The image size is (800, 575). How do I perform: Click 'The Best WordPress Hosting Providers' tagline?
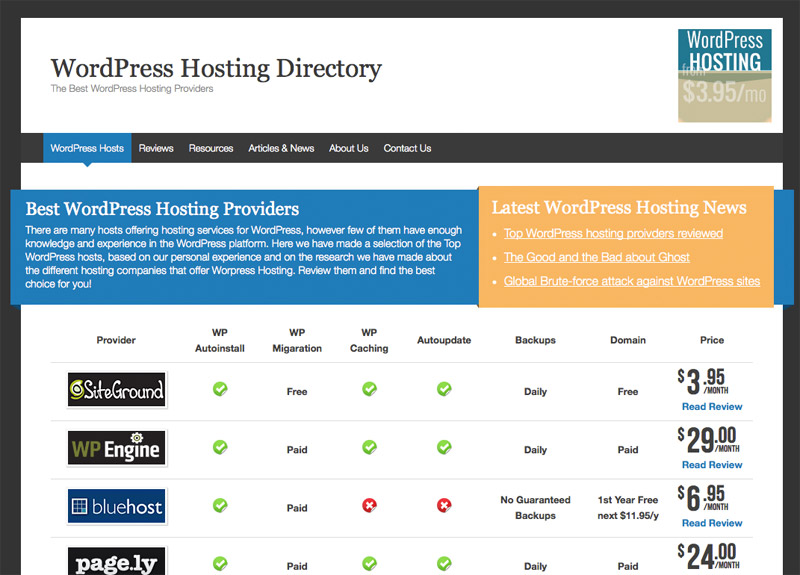(132, 89)
